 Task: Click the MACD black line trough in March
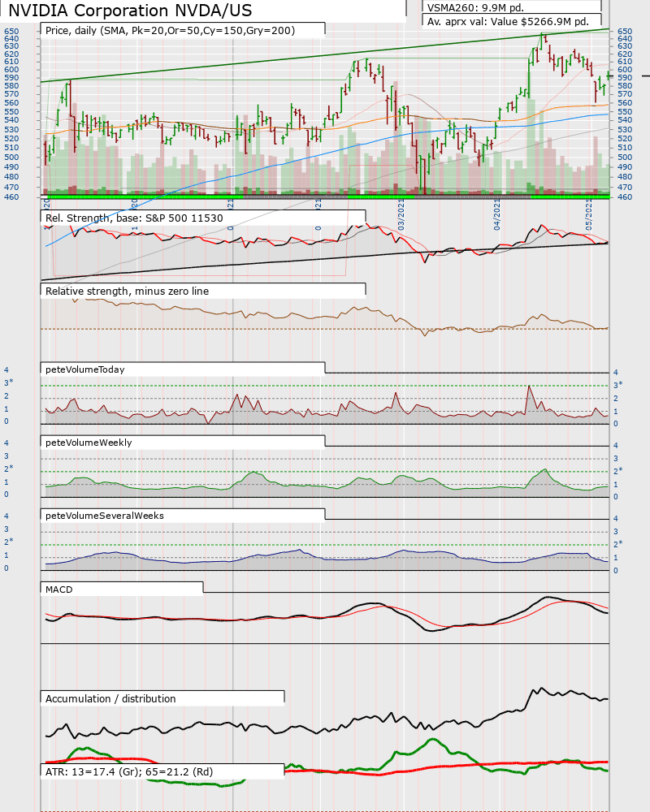tap(431, 630)
